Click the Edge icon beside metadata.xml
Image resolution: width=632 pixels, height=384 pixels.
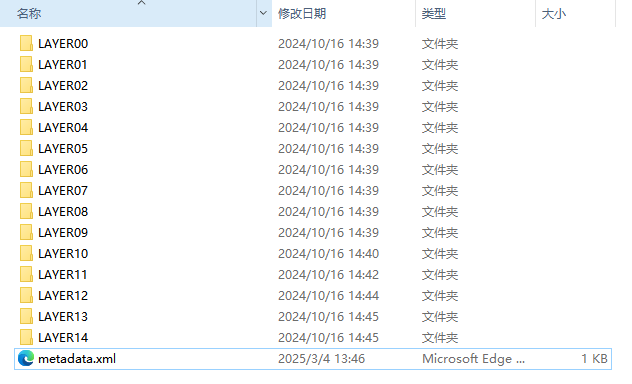[26, 358]
